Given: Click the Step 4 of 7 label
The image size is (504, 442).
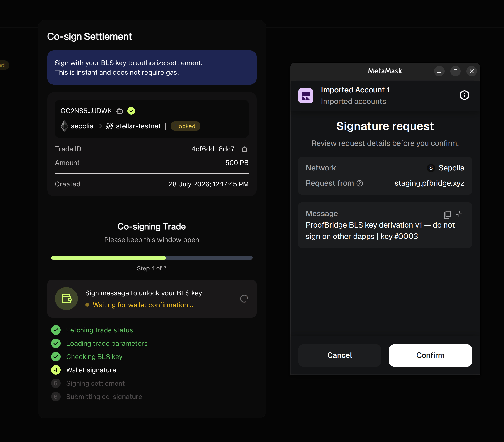Looking at the screenshot, I should point(152,268).
